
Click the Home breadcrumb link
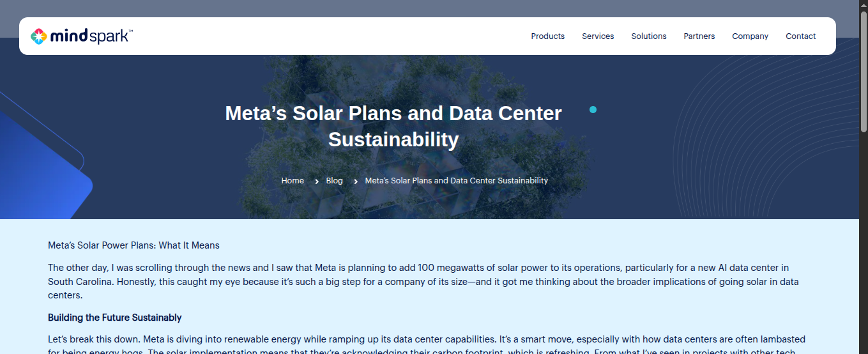293,181
